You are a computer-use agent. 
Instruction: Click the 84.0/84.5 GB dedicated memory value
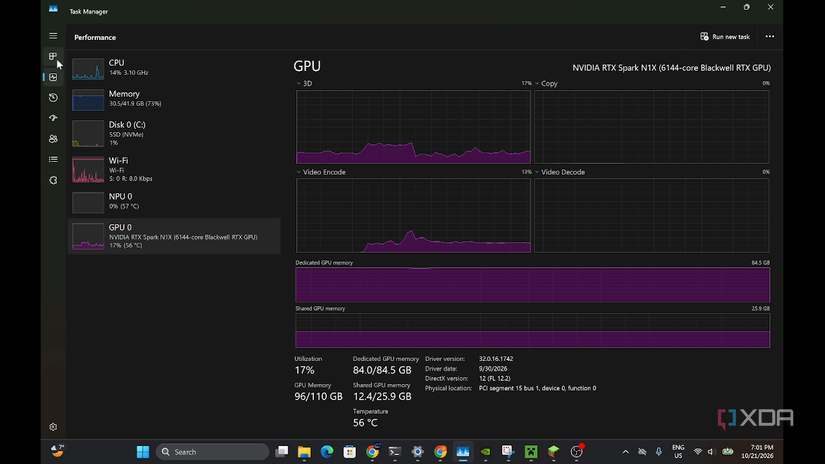(382, 370)
